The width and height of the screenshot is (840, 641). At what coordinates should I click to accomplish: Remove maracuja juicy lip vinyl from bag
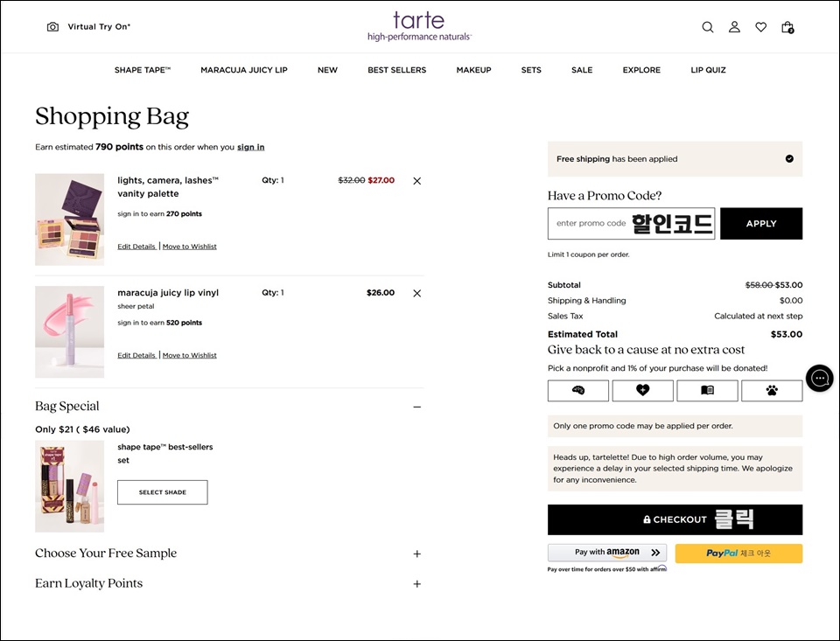pos(416,294)
